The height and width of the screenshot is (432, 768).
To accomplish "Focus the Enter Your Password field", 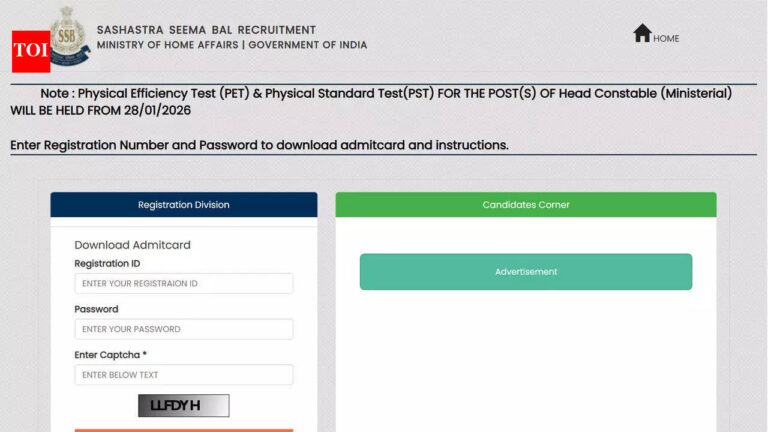I will 184,329.
